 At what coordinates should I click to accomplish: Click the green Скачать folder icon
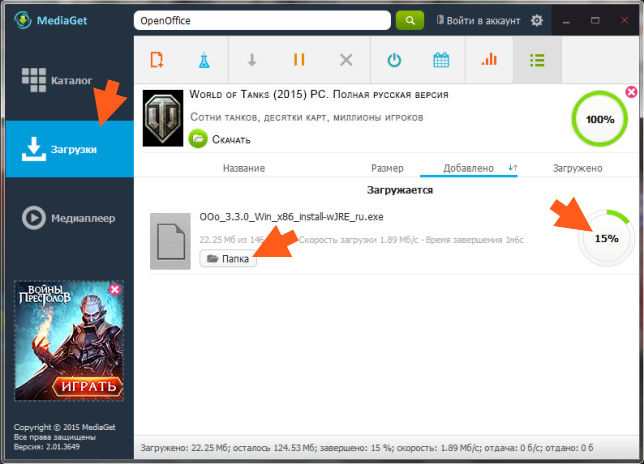tap(198, 139)
